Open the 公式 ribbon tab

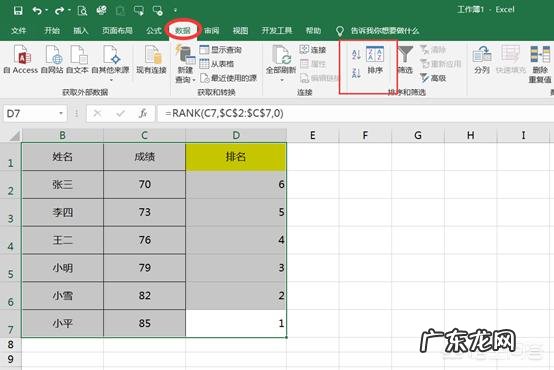pyautogui.click(x=154, y=31)
